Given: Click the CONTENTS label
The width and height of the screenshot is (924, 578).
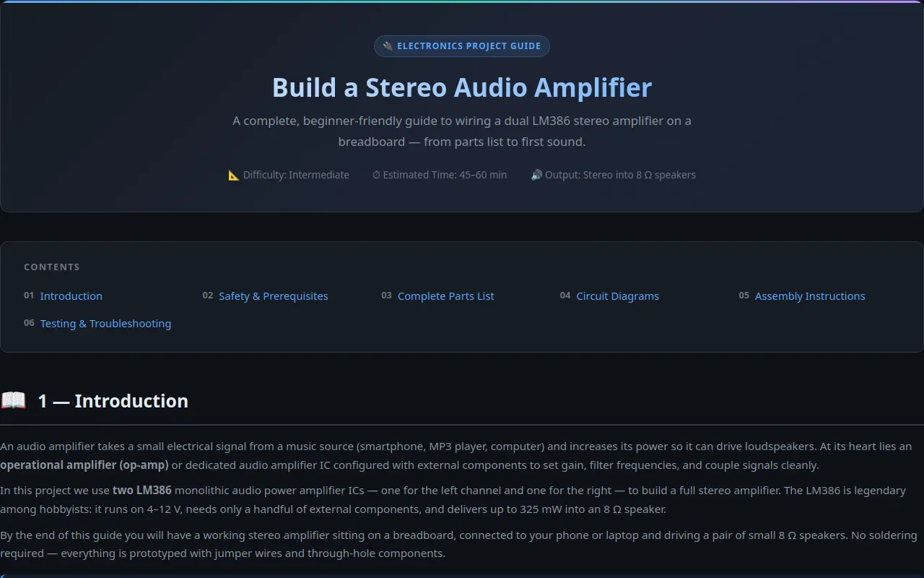Looking at the screenshot, I should 52,267.
